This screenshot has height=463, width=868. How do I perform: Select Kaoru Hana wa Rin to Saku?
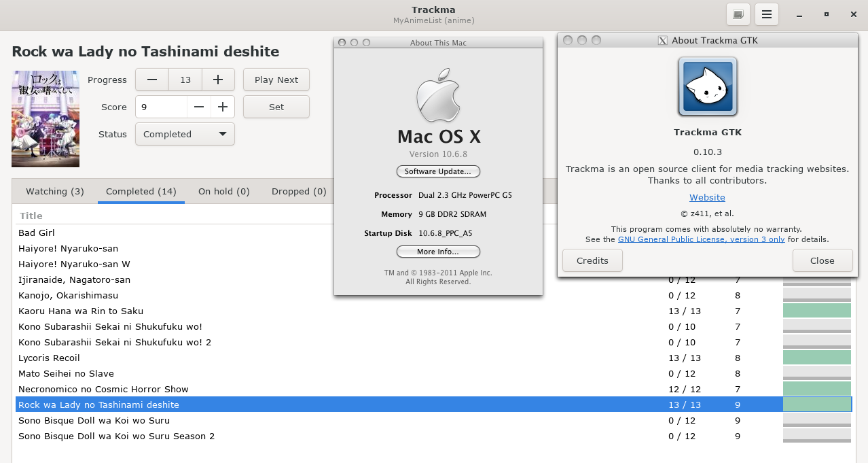pyautogui.click(x=433, y=311)
